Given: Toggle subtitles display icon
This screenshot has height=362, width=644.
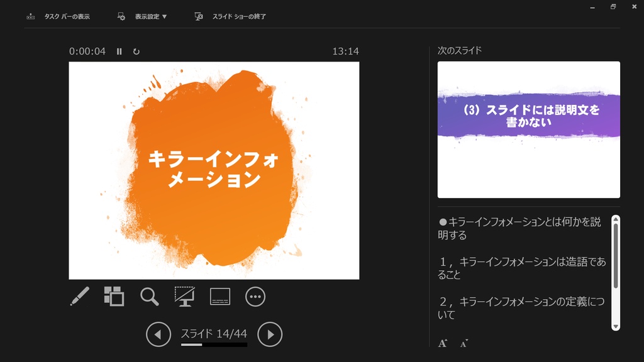Looking at the screenshot, I should [x=220, y=297].
